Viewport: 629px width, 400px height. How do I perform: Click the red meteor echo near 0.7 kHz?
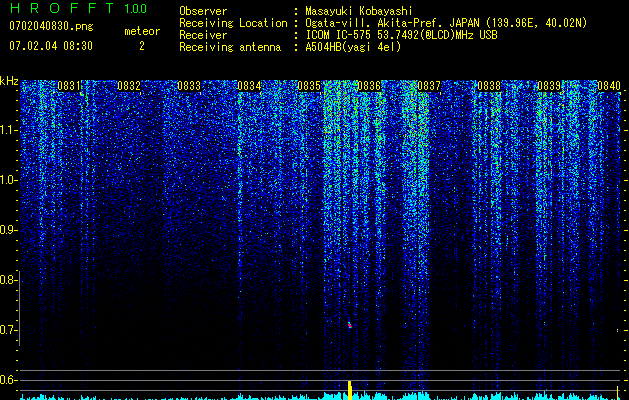click(349, 325)
